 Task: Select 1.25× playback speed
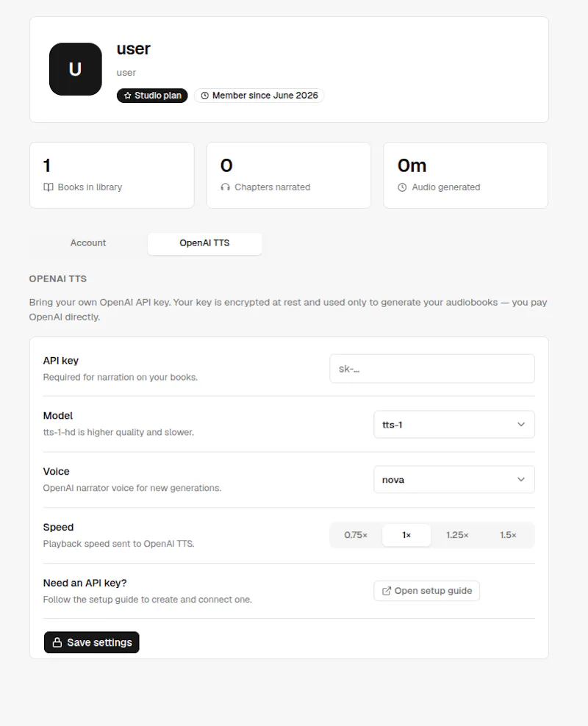[x=457, y=535]
